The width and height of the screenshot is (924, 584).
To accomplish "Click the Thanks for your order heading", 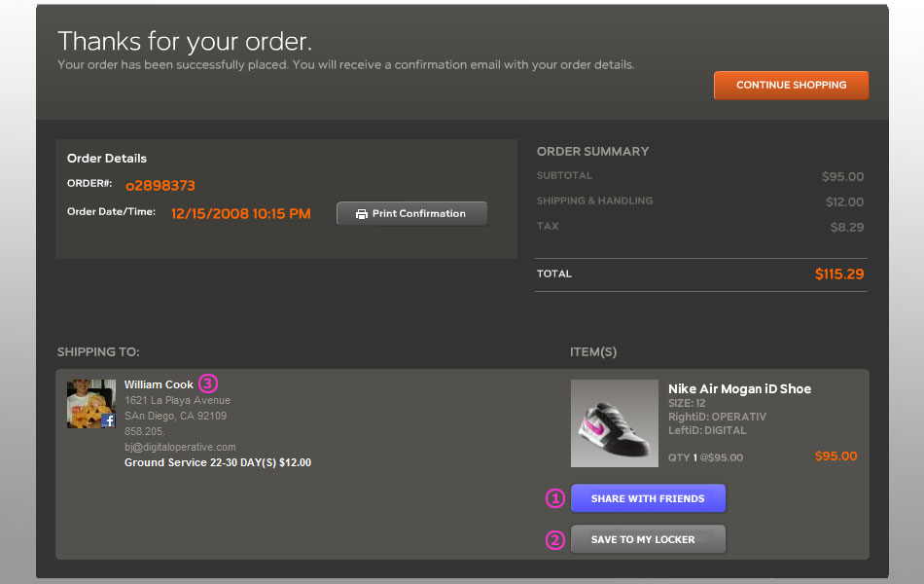I will tap(185, 42).
